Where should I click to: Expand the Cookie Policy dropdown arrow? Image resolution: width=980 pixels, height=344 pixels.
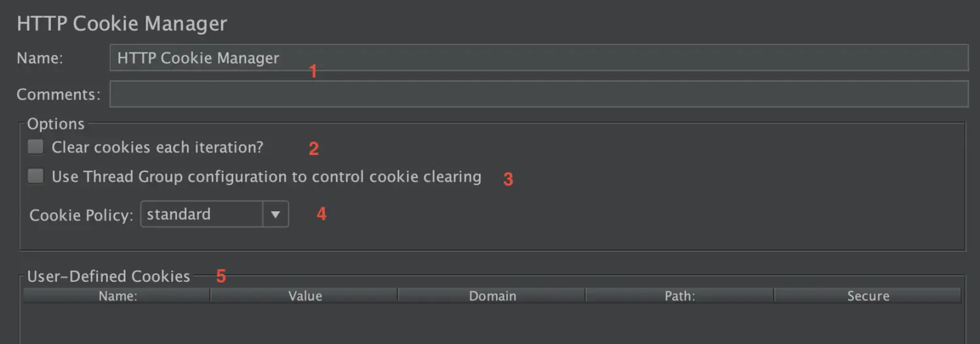[276, 215]
